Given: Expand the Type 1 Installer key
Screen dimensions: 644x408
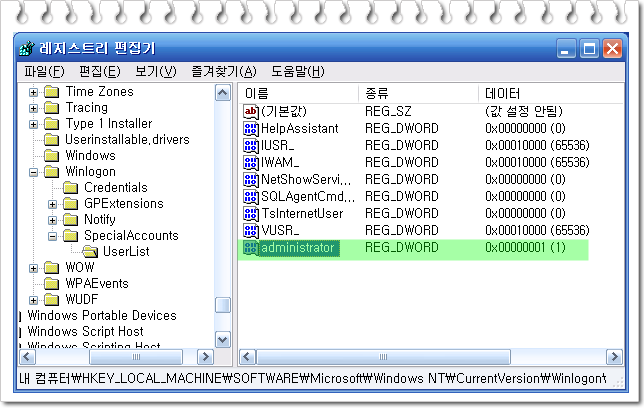Looking at the screenshot, I should click(33, 124).
